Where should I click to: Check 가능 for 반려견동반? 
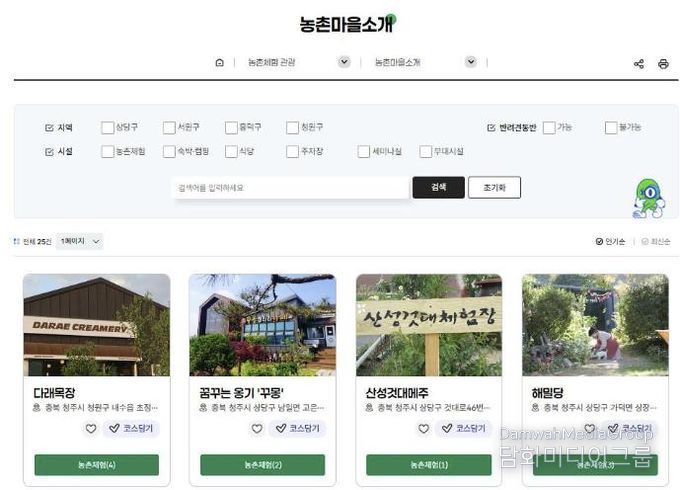click(x=549, y=127)
